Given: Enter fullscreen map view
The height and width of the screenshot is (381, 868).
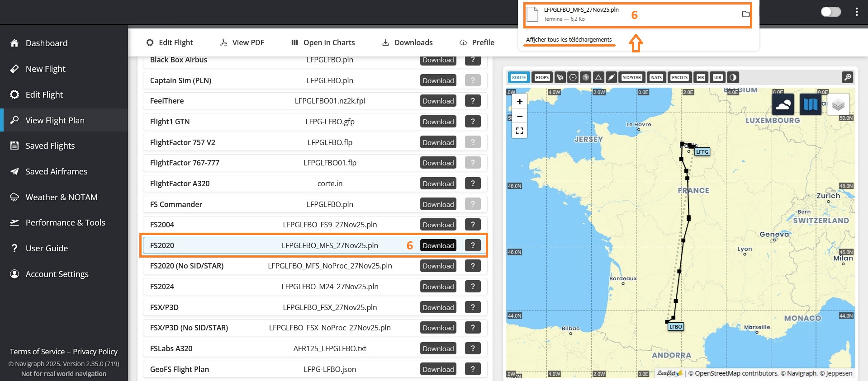Looking at the screenshot, I should point(520,131).
